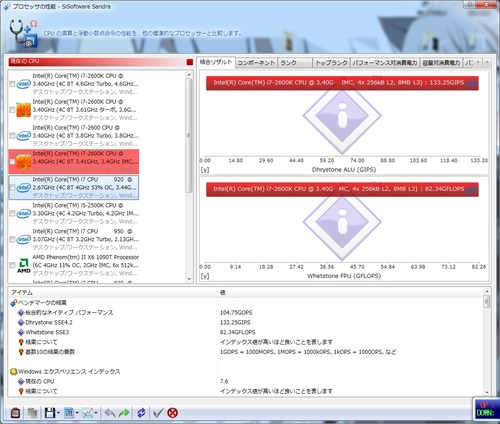Switch to ランク tab

pos(295,63)
